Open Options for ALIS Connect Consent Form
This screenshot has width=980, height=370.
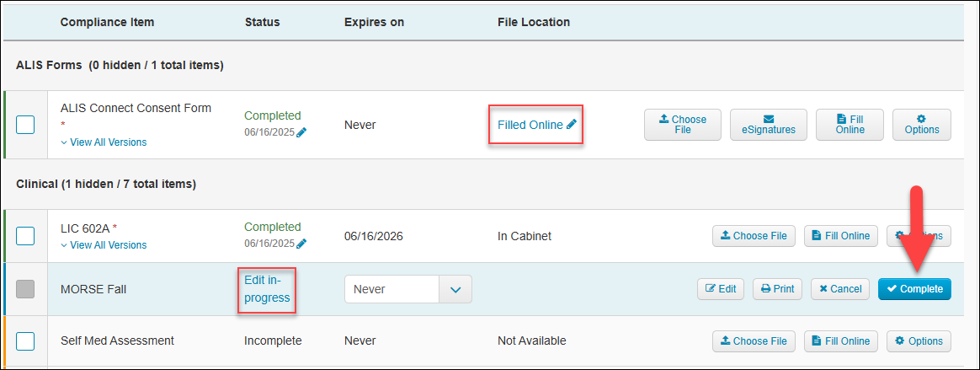click(922, 125)
